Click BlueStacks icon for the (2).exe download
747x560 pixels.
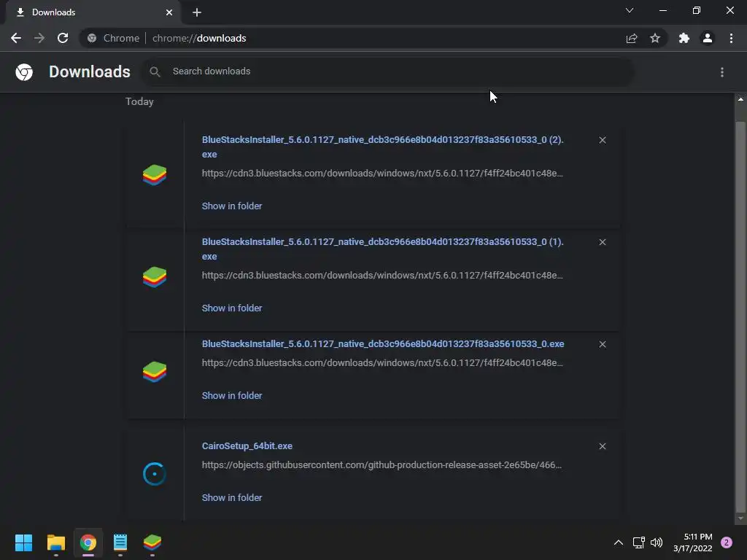click(155, 175)
